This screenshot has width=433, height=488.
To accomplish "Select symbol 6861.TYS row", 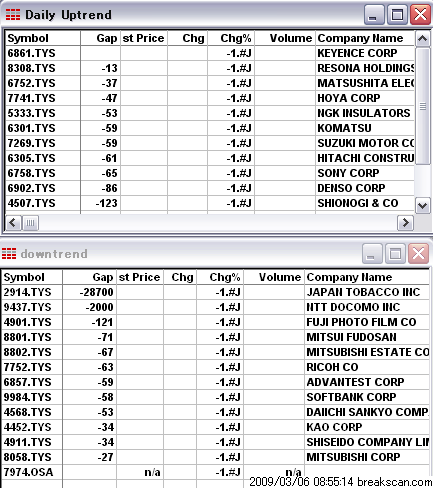I will click(210, 53).
